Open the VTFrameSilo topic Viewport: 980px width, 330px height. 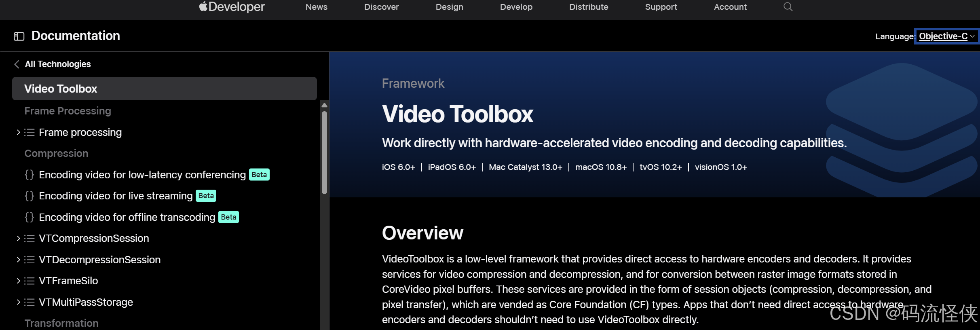(68, 281)
